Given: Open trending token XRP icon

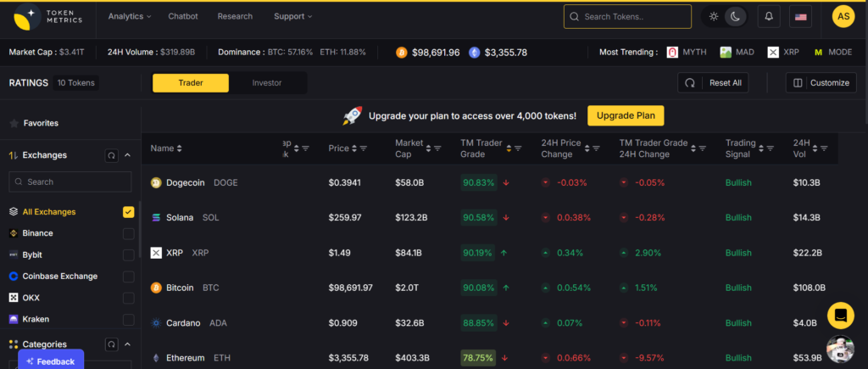Looking at the screenshot, I should tap(773, 52).
